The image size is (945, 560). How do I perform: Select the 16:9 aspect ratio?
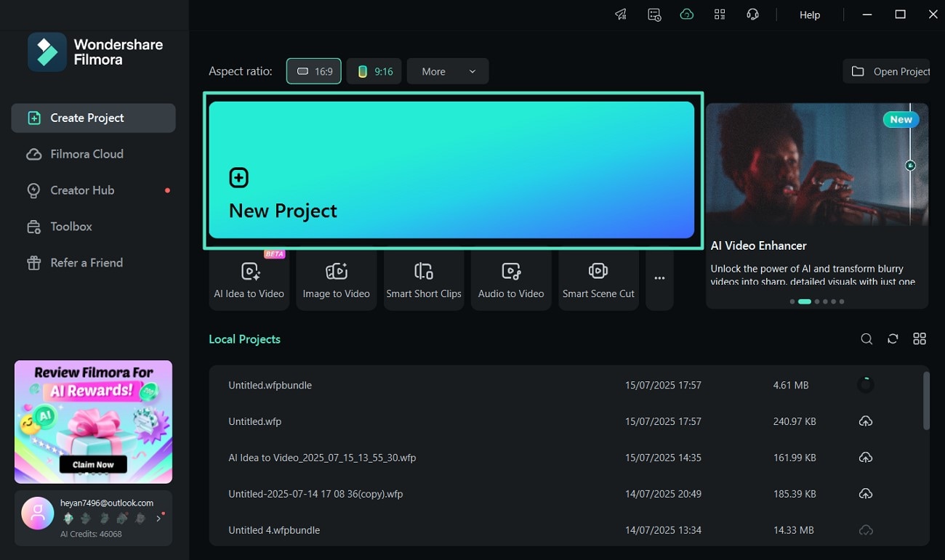click(x=314, y=71)
